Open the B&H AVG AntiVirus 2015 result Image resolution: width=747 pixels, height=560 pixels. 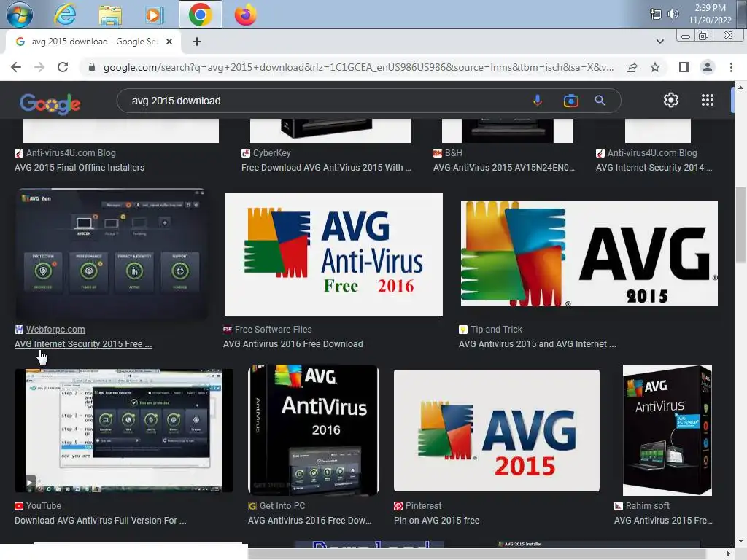[x=504, y=168]
